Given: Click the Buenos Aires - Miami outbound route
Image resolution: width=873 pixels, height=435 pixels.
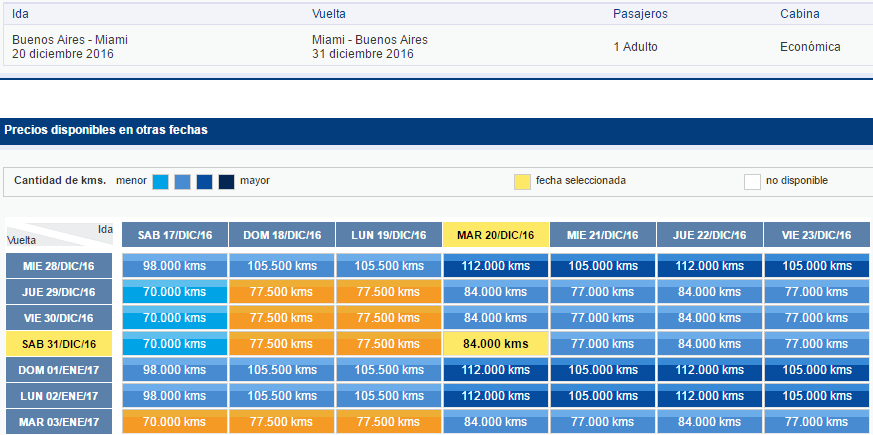Looking at the screenshot, I should (70, 40).
